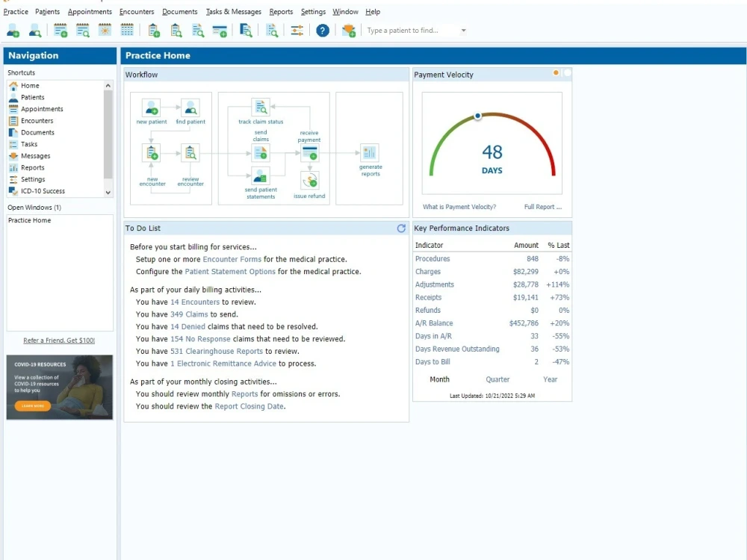Switch KPI view to Quarter
Image resolution: width=747 pixels, height=560 pixels.
coord(498,379)
